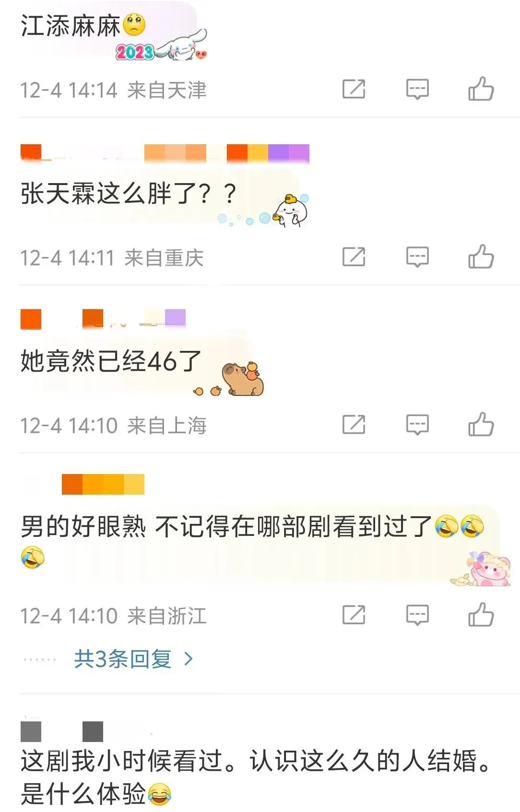Reply to the comment from 重庆

(x=417, y=257)
